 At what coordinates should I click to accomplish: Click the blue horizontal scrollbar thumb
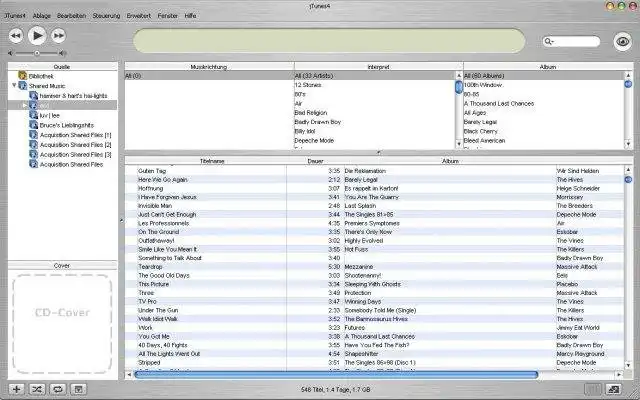pyautogui.click(x=336, y=374)
